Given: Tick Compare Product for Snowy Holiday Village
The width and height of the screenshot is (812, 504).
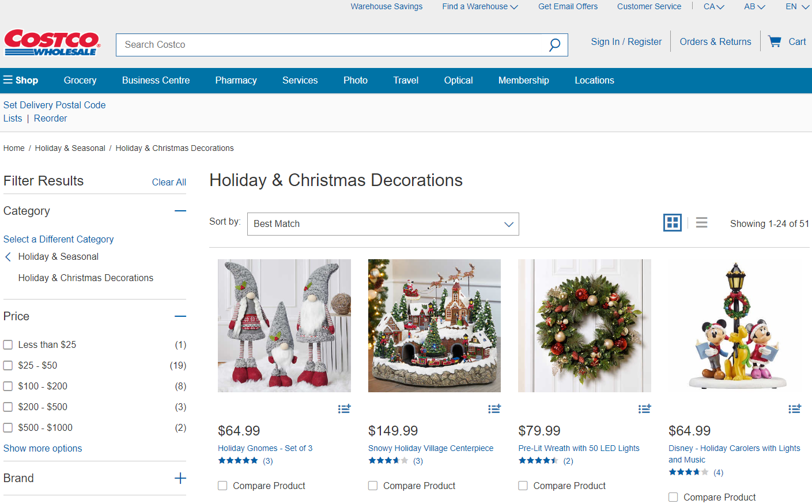Looking at the screenshot, I should point(373,486).
